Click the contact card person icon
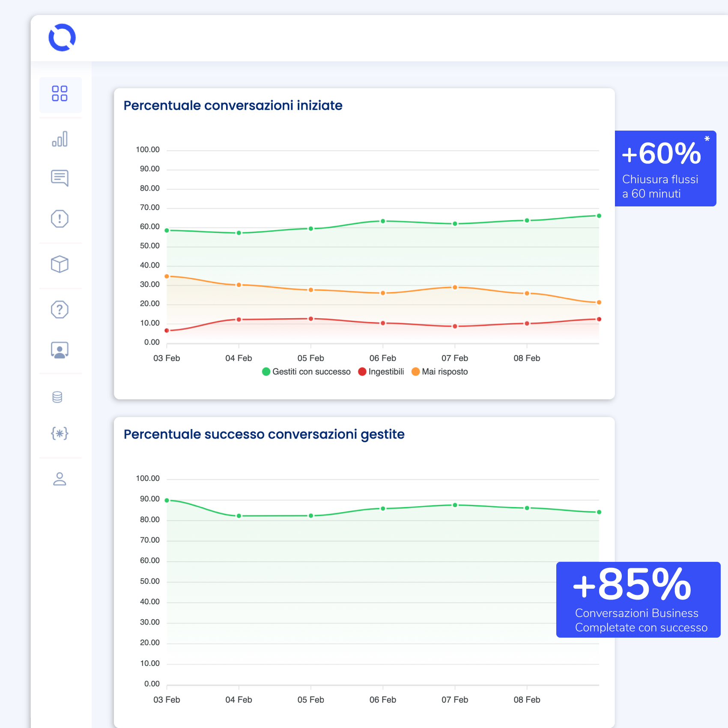The image size is (728, 728). pyautogui.click(x=60, y=350)
